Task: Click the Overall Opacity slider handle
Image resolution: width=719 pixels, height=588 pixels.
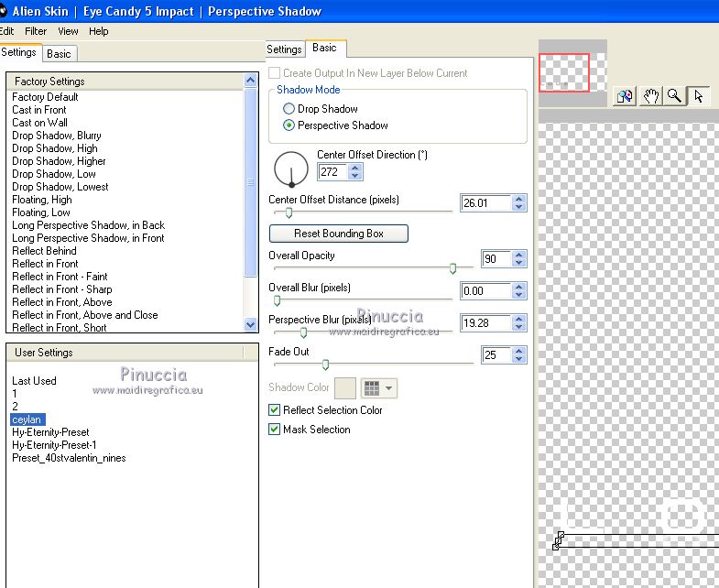Action: pos(452,268)
